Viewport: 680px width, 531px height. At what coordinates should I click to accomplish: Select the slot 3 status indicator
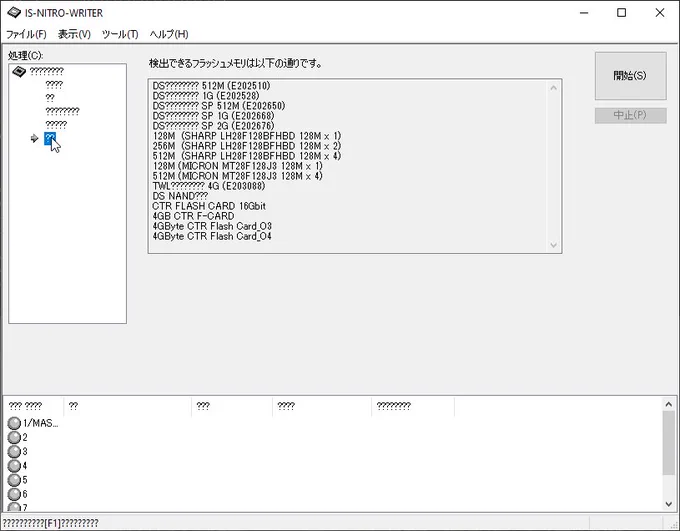(x=14, y=452)
